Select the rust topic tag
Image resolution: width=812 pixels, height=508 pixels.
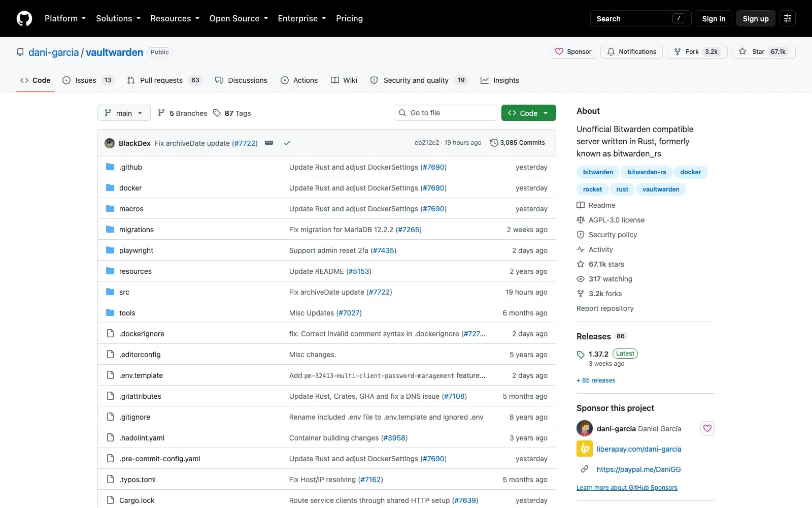click(622, 189)
